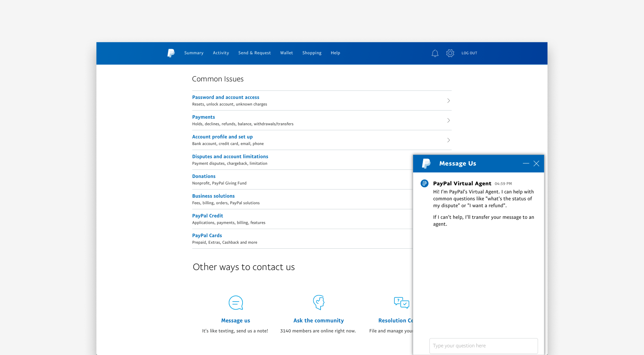
Task: Click 'Payment disputes, chargeback, limitation' text
Action: pos(229,163)
